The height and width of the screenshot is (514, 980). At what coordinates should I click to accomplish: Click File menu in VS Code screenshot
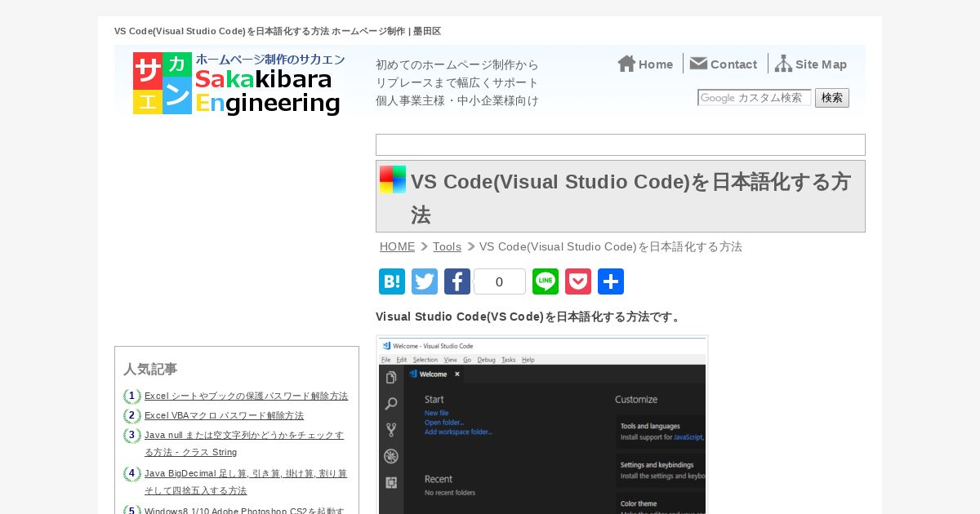pyautogui.click(x=386, y=360)
